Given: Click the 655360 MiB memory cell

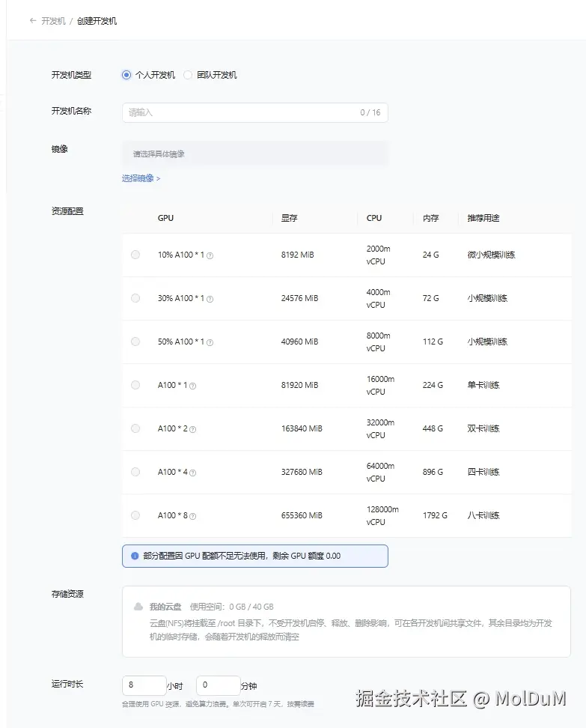Looking at the screenshot, I should point(302,515).
